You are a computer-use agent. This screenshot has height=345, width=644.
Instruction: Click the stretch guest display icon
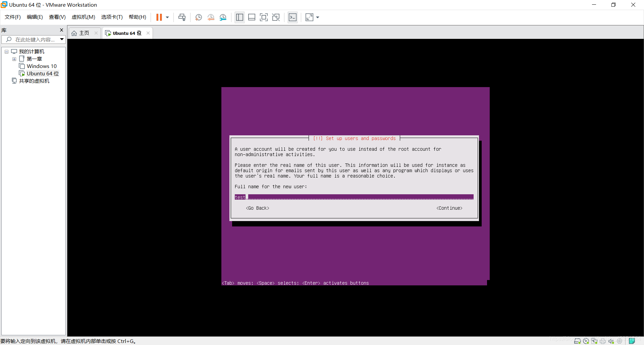(x=309, y=17)
